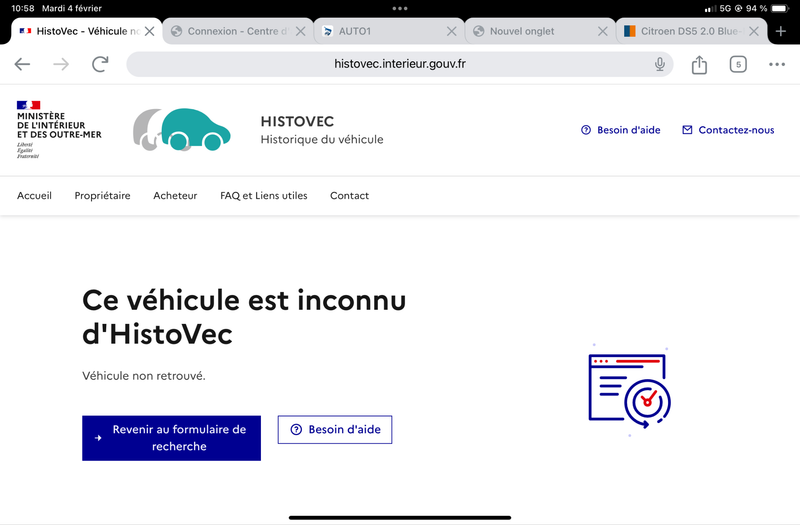Reload the page with refresh icon
The height and width of the screenshot is (525, 800).
[x=100, y=64]
